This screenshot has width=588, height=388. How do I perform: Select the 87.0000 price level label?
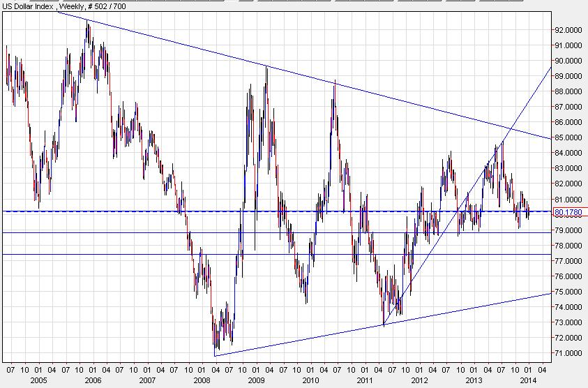568,107
